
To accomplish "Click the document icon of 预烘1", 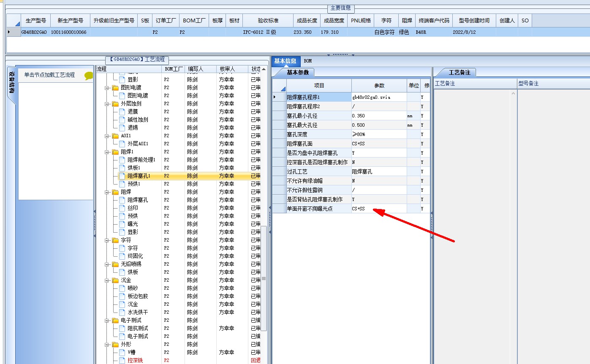I will [x=122, y=184].
